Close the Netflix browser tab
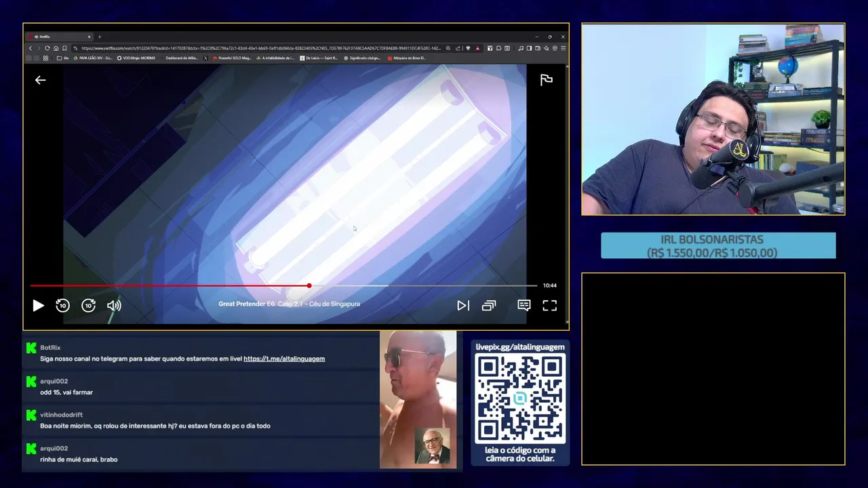 89,37
